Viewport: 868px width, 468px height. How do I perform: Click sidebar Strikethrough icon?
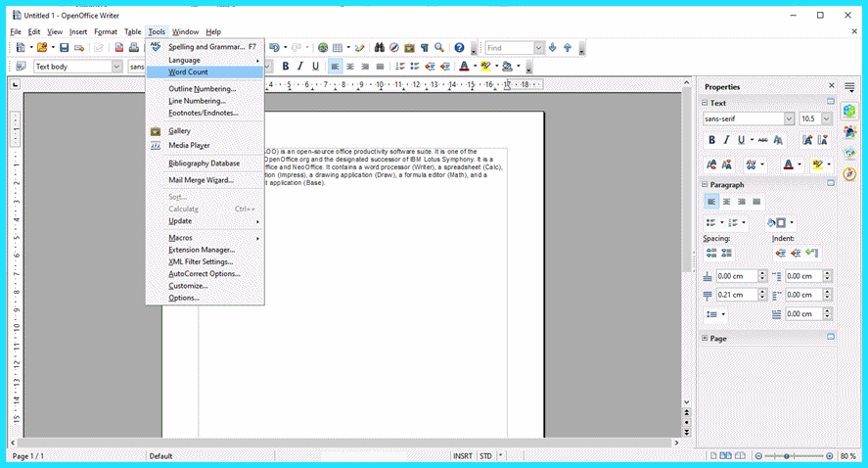763,140
